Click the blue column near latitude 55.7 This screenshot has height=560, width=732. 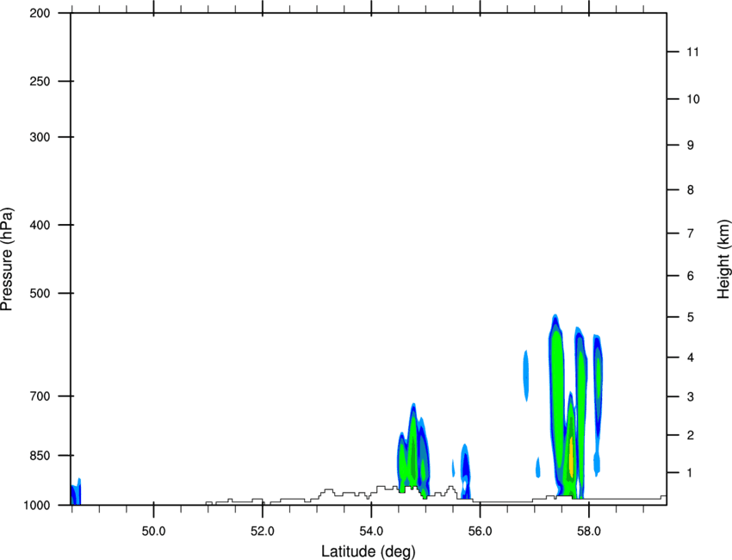coord(465,470)
